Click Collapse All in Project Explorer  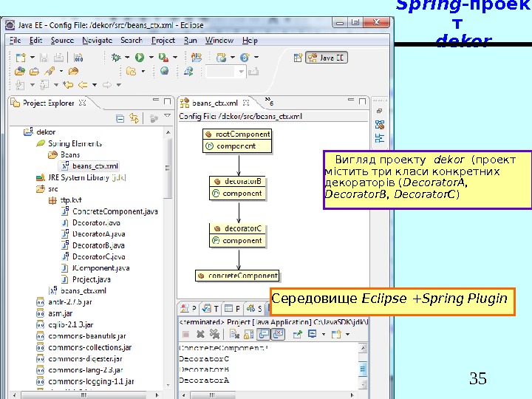120,118
